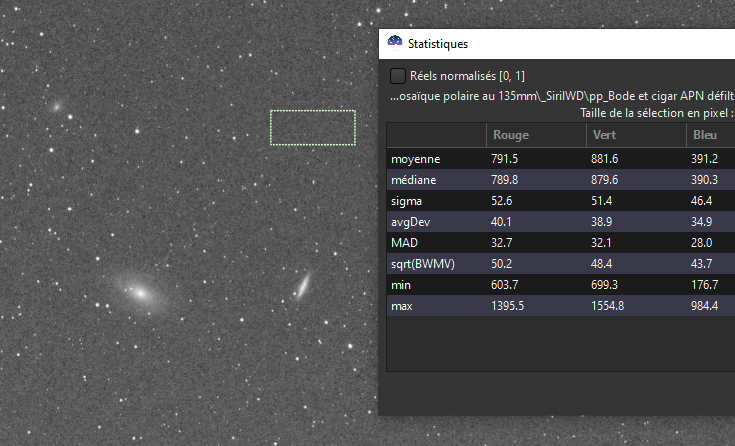Click the Vert min value 699.3
This screenshot has height=446, width=735.
[604, 285]
